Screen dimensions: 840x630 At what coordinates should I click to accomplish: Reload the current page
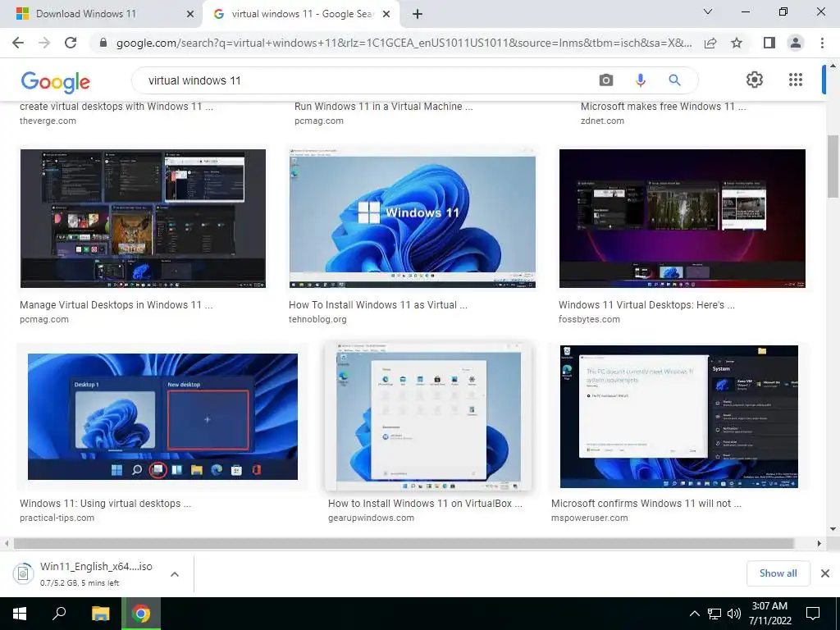71,43
